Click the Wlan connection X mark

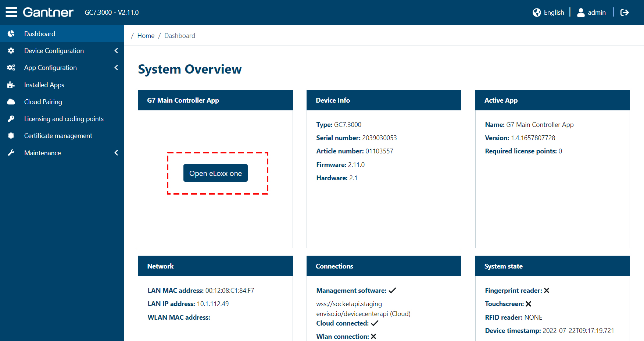[373, 337]
